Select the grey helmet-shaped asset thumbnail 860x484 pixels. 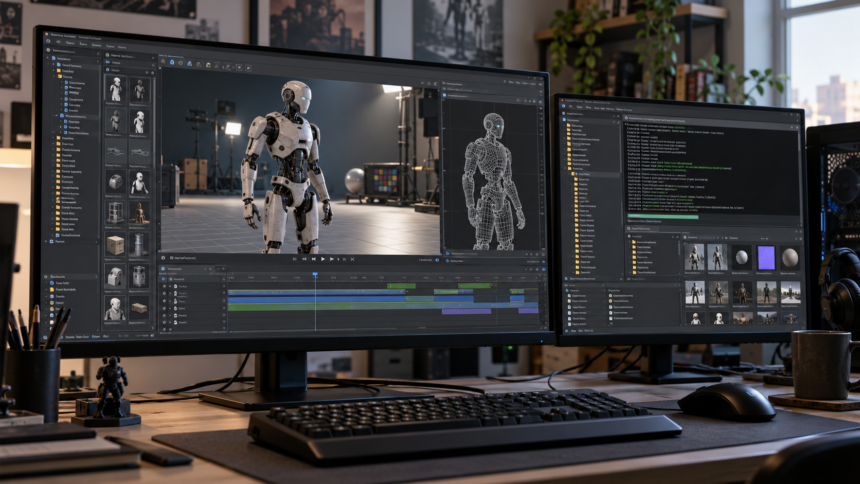[x=115, y=182]
